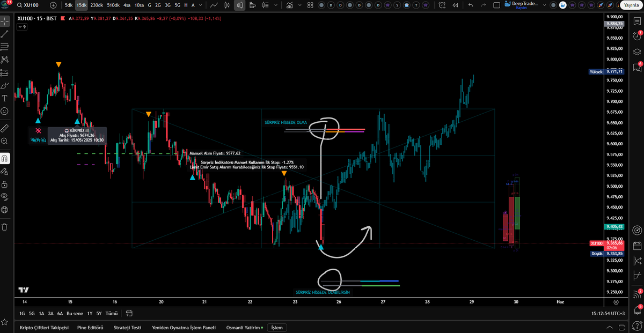Open the Kripto Çiftleri Takipçisi tab

[44, 327]
